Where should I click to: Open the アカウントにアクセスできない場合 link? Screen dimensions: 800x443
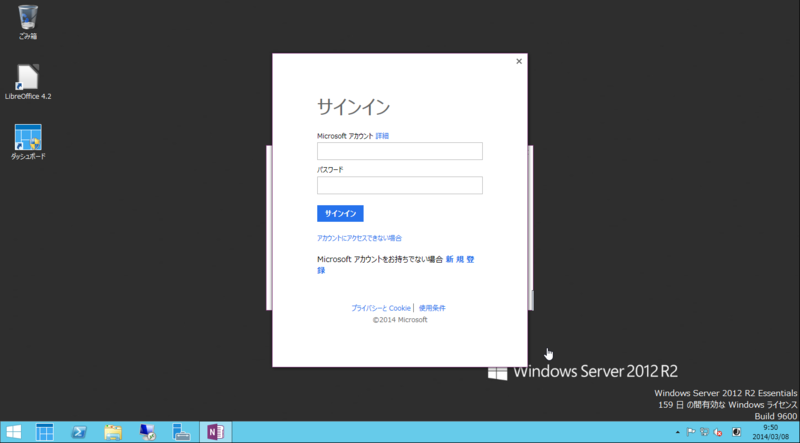click(x=359, y=238)
